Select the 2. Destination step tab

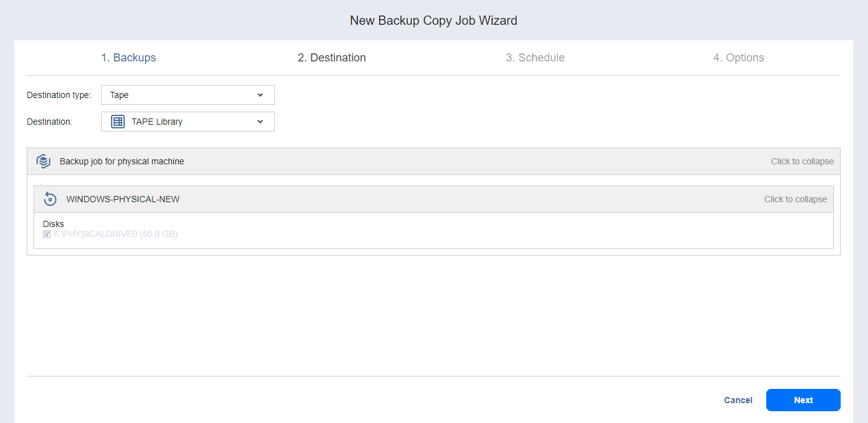pos(331,58)
